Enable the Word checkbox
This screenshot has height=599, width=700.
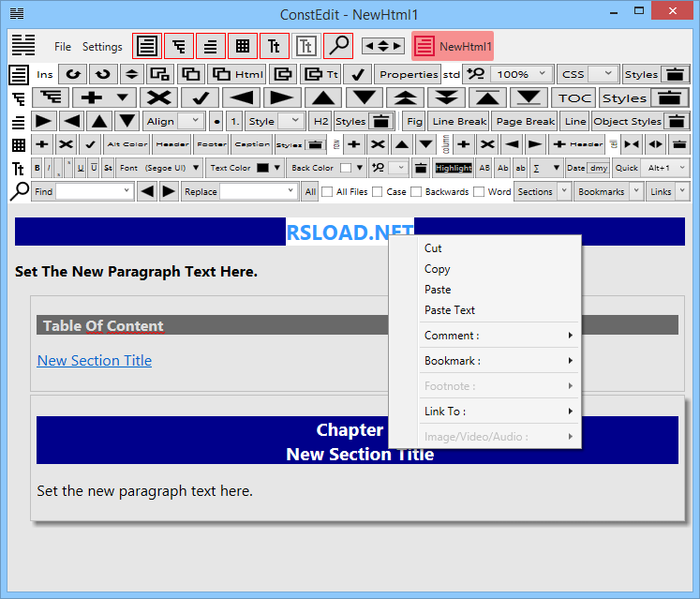pyautogui.click(x=479, y=191)
